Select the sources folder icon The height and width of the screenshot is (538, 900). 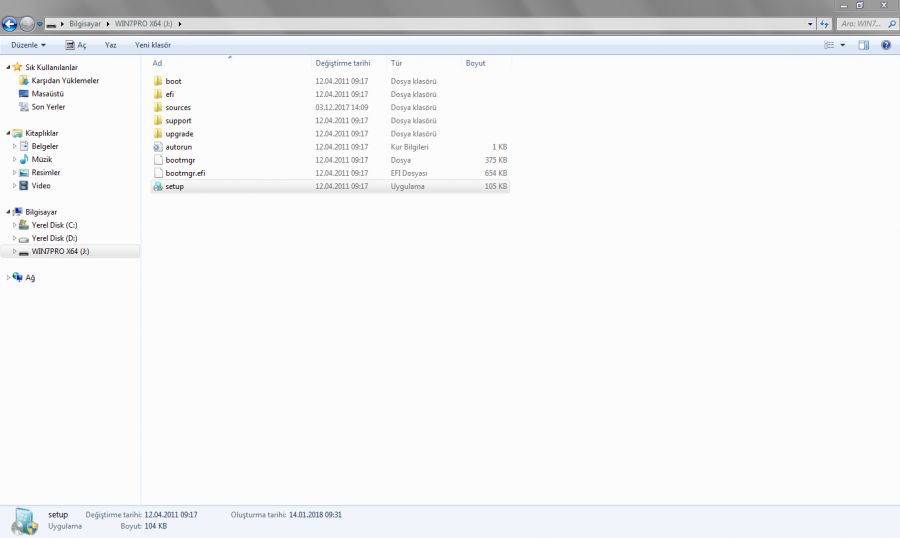tap(158, 107)
